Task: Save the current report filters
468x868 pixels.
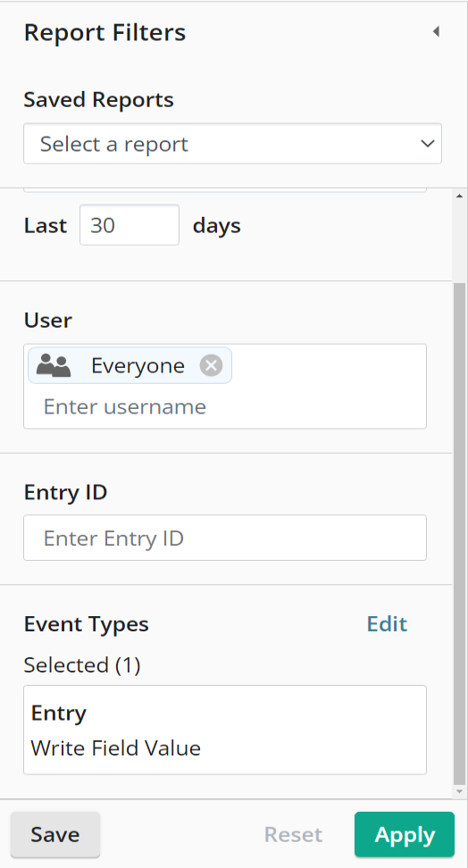Action: [55, 834]
